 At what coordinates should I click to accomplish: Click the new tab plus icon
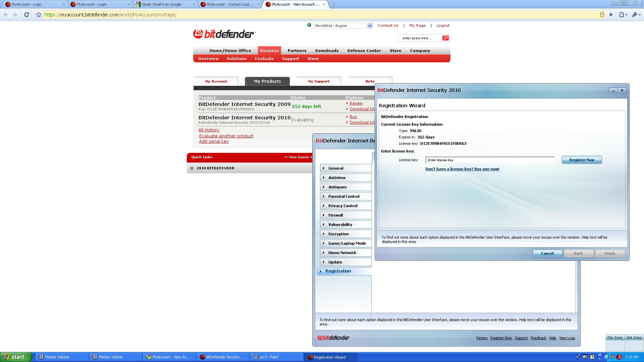[333, 4]
